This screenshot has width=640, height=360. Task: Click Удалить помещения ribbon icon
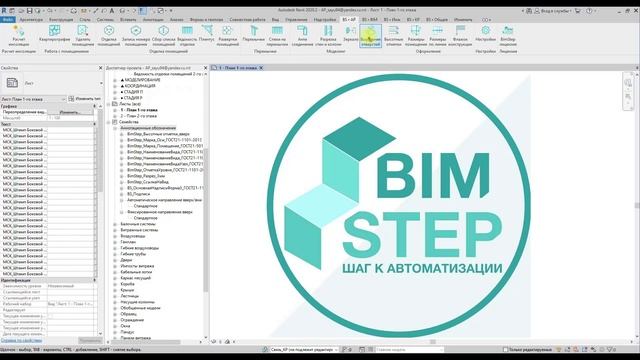point(83,36)
